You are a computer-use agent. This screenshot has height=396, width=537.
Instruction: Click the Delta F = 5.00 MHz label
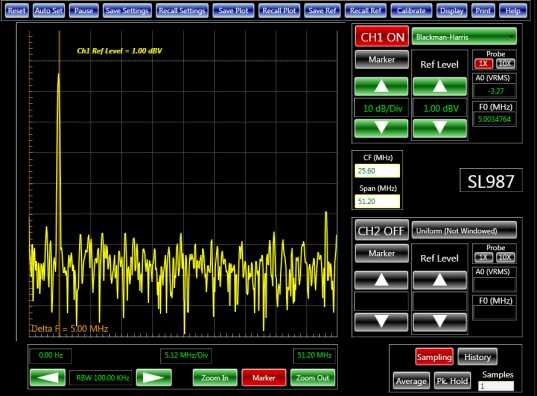click(70, 329)
